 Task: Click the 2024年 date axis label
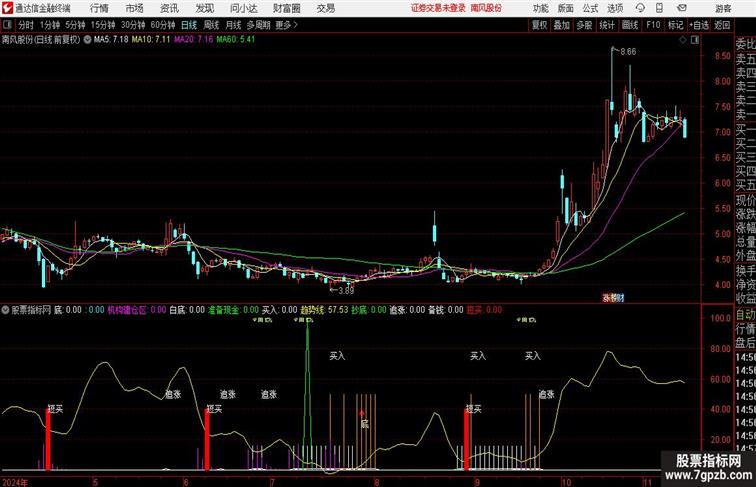point(14,482)
